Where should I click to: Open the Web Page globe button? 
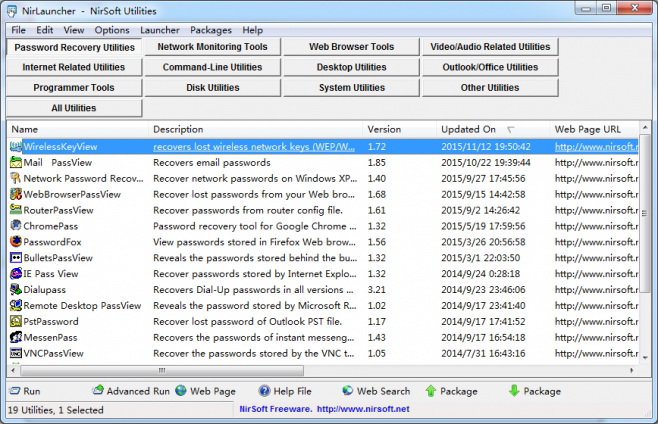point(206,391)
